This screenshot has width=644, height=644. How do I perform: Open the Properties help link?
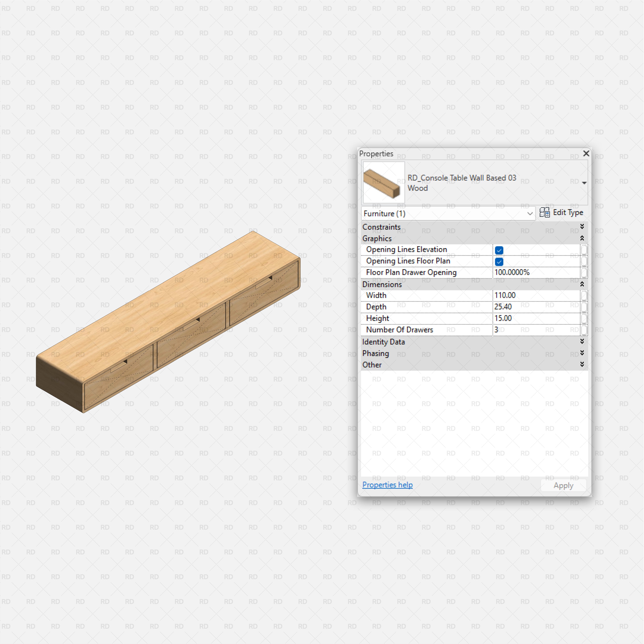[x=387, y=485]
